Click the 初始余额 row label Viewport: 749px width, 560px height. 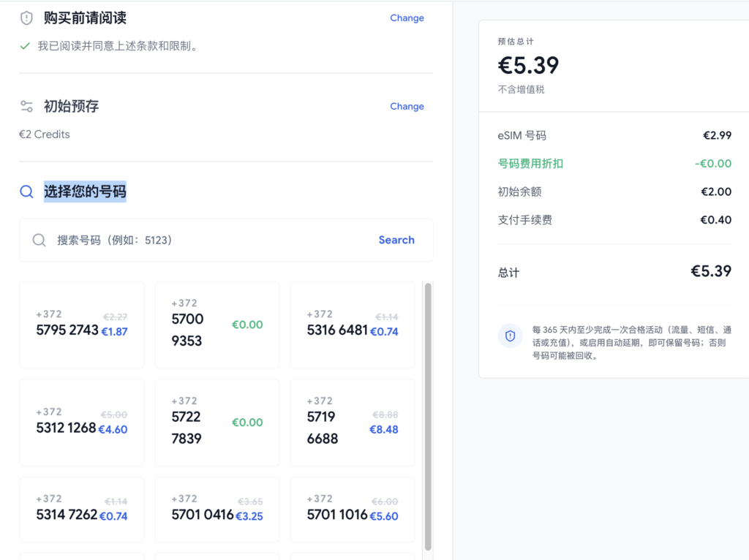click(x=520, y=192)
